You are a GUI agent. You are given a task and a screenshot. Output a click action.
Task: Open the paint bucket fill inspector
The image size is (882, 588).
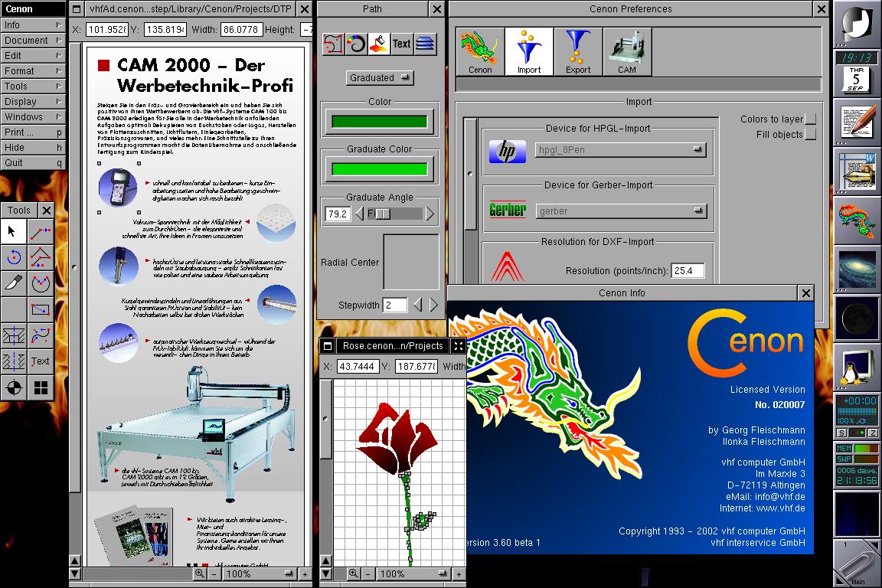click(379, 44)
